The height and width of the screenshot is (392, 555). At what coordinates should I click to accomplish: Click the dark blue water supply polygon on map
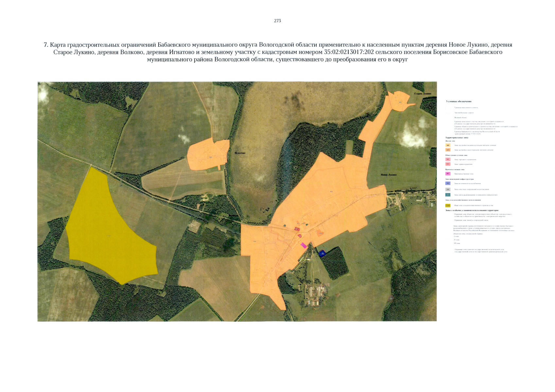[x=322, y=253]
